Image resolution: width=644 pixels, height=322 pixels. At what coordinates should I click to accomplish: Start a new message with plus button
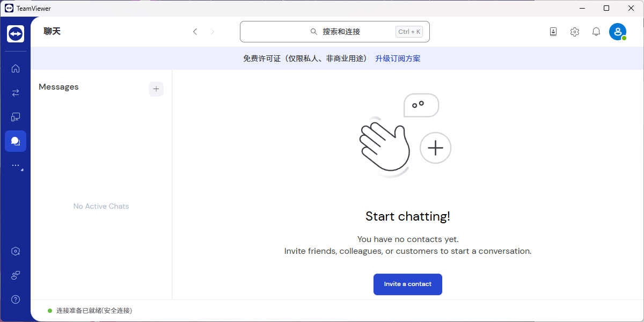pyautogui.click(x=156, y=89)
